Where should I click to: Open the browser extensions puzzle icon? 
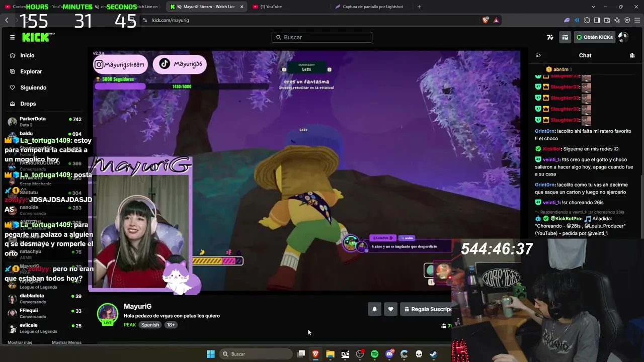pos(587,20)
